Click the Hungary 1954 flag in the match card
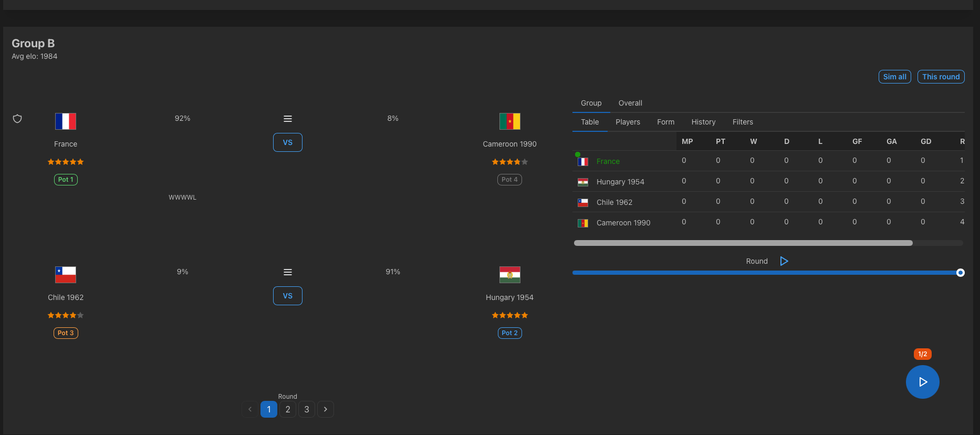Image resolution: width=980 pixels, height=435 pixels. pyautogui.click(x=510, y=275)
